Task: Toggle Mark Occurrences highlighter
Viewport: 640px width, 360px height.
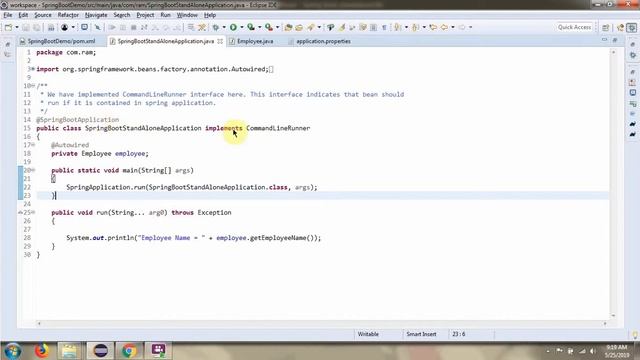Action: (x=342, y=27)
